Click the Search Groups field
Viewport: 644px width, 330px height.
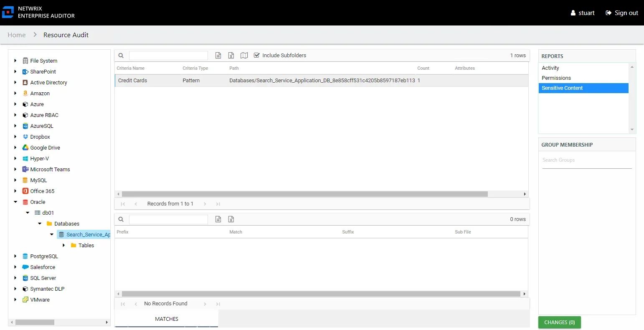(x=587, y=160)
